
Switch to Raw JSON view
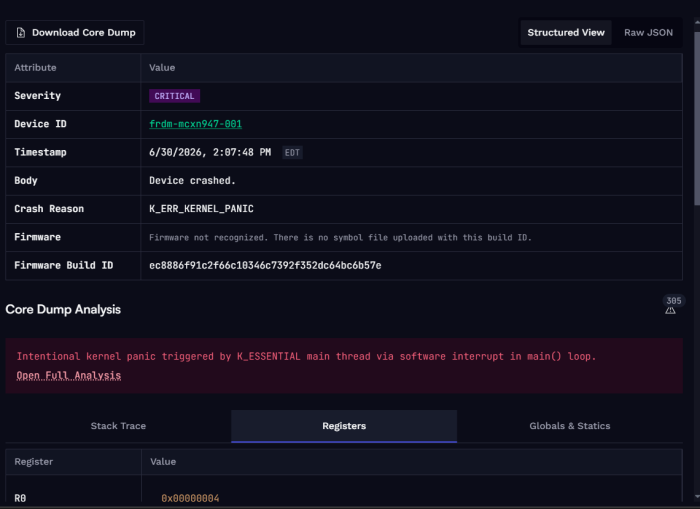point(648,33)
